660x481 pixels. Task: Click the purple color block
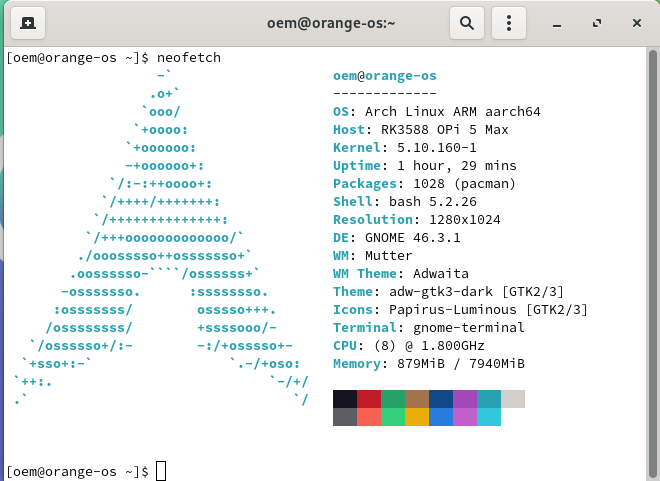pyautogui.click(x=465, y=399)
